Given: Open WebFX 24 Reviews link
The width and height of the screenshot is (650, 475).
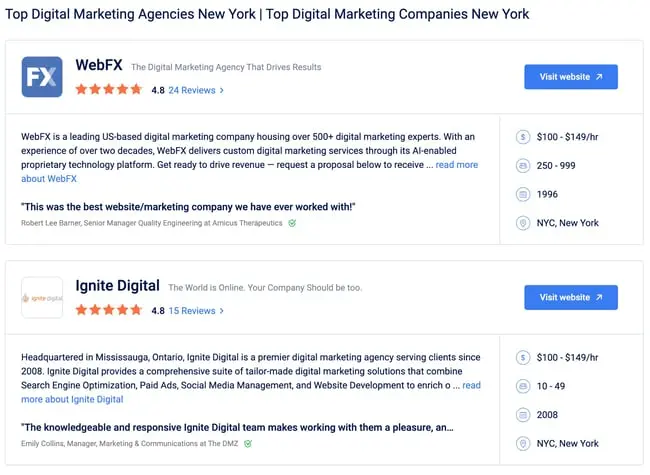Looking at the screenshot, I should (x=195, y=90).
